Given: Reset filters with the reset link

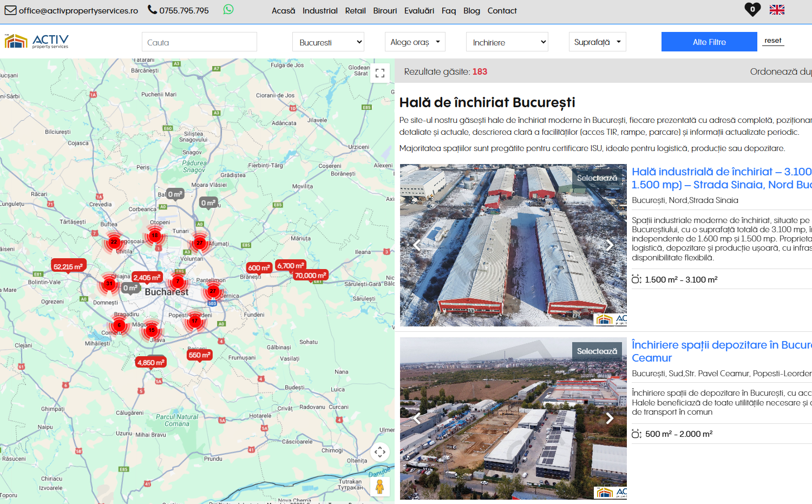Looking at the screenshot, I should click(772, 41).
